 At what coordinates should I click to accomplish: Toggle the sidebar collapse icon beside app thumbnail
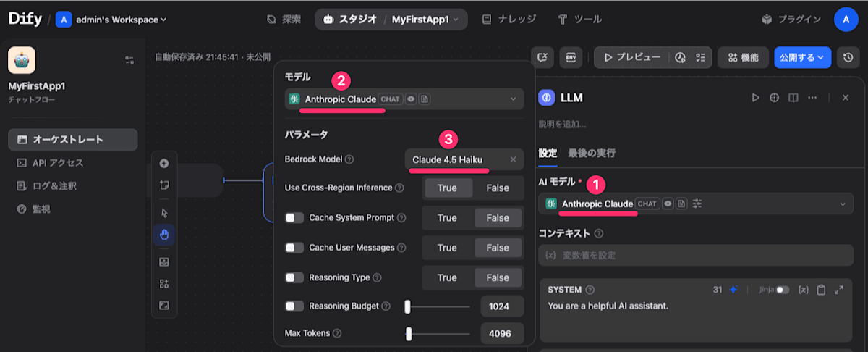(x=129, y=60)
